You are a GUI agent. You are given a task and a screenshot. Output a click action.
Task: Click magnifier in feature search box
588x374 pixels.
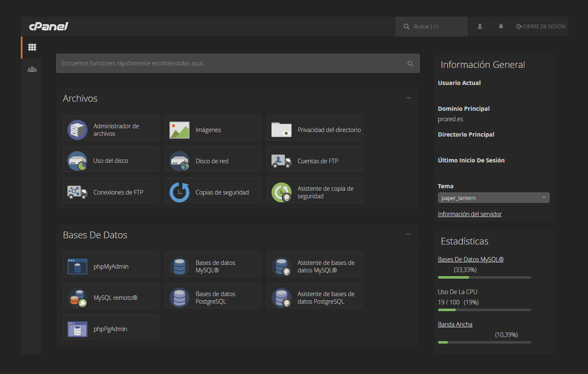tap(410, 64)
